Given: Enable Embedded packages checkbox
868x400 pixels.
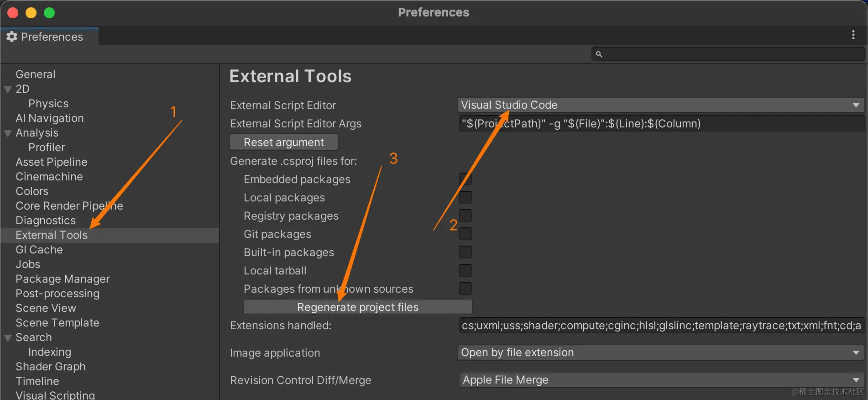Looking at the screenshot, I should [465, 179].
